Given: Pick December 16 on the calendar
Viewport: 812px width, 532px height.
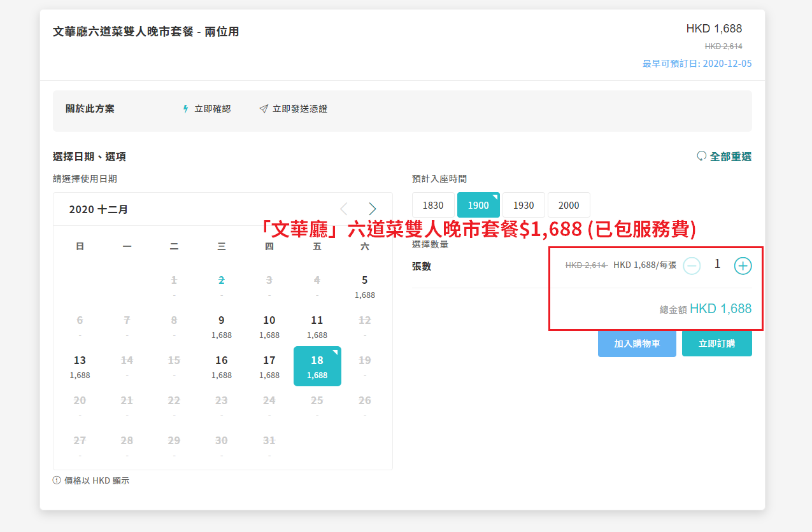Looking at the screenshot, I should [x=222, y=367].
